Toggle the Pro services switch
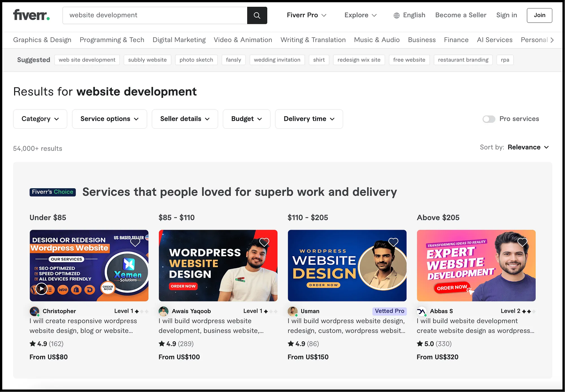Image resolution: width=565 pixels, height=392 pixels. pos(489,119)
